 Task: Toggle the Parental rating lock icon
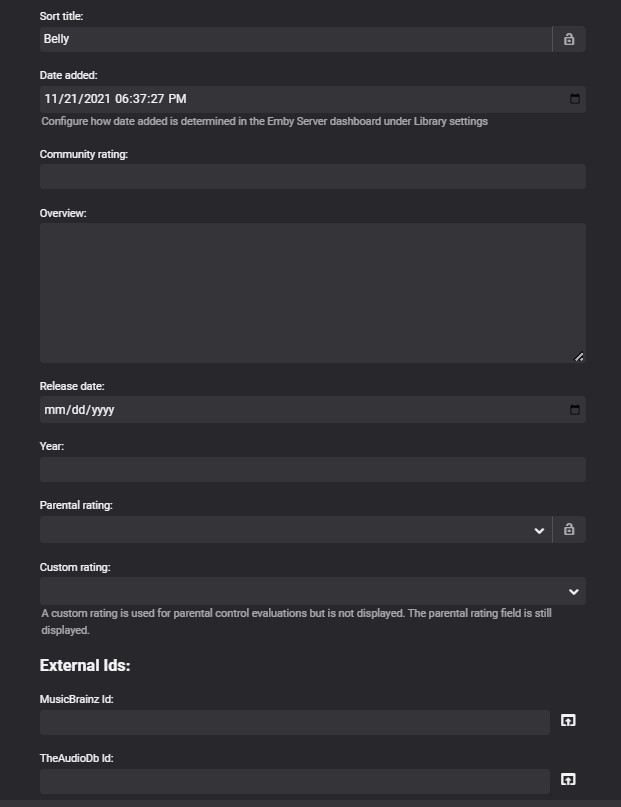[569, 530]
